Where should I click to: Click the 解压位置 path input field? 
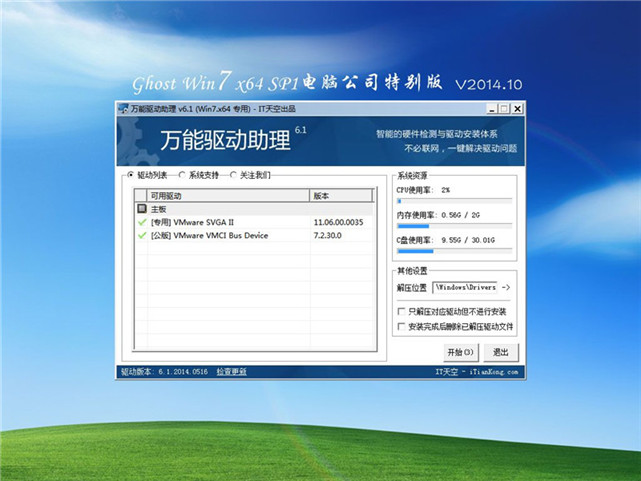[466, 287]
